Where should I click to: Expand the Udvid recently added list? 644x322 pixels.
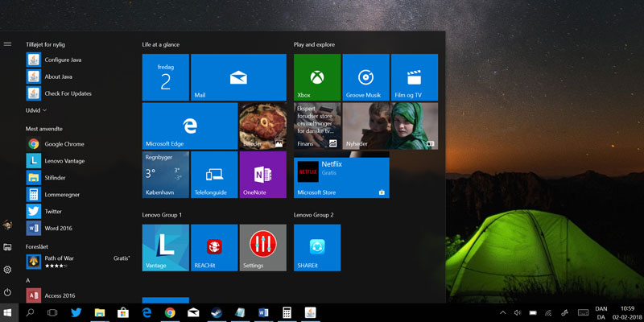(x=36, y=110)
